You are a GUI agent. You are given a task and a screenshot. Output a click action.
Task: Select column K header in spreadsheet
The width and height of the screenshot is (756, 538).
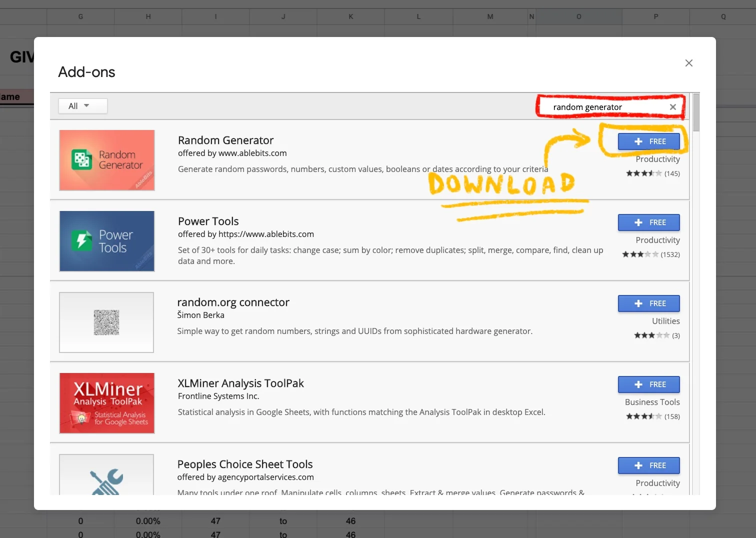pyautogui.click(x=350, y=16)
